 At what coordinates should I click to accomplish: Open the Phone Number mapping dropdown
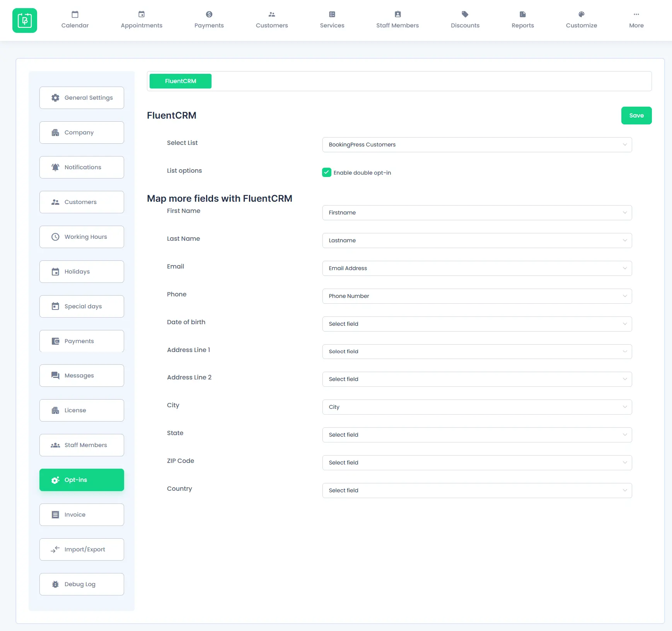point(477,296)
